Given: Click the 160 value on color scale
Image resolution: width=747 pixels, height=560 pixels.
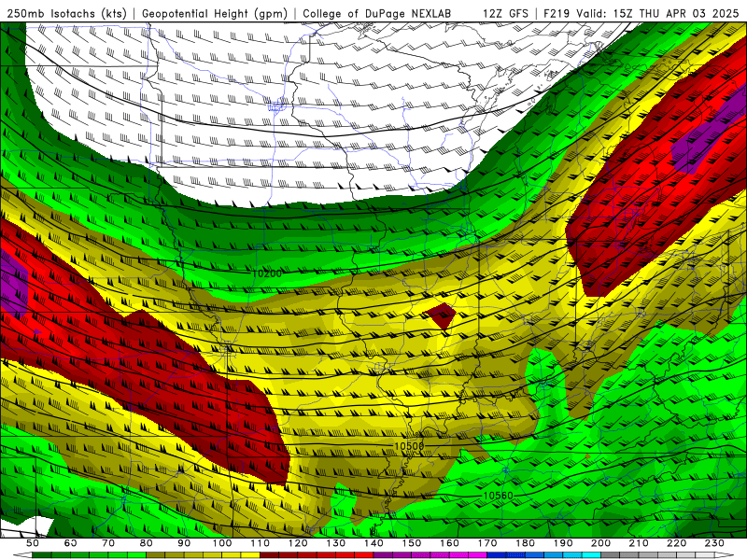Looking at the screenshot, I should coord(449,543).
